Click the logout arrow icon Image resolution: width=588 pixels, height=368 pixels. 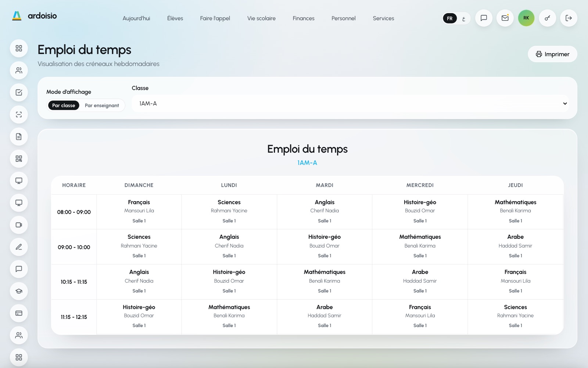pyautogui.click(x=569, y=18)
